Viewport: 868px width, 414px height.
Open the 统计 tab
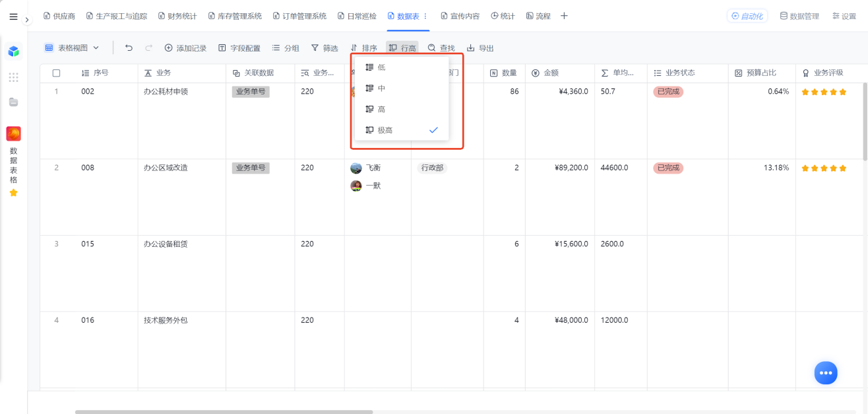[x=503, y=16]
